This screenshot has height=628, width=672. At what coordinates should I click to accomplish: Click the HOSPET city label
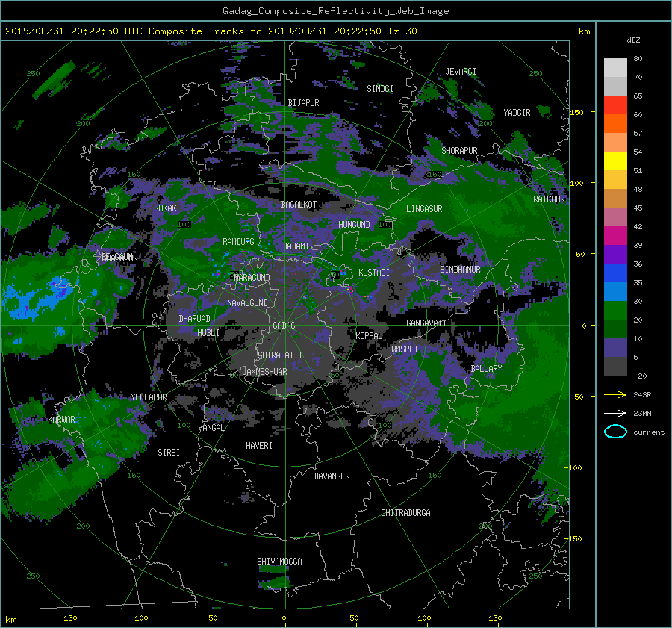[x=405, y=349]
